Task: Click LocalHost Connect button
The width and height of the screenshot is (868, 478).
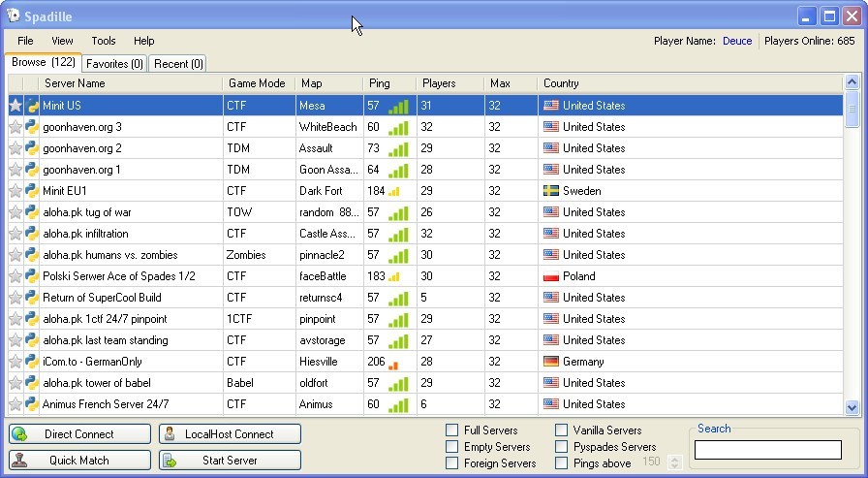Action: [x=230, y=434]
